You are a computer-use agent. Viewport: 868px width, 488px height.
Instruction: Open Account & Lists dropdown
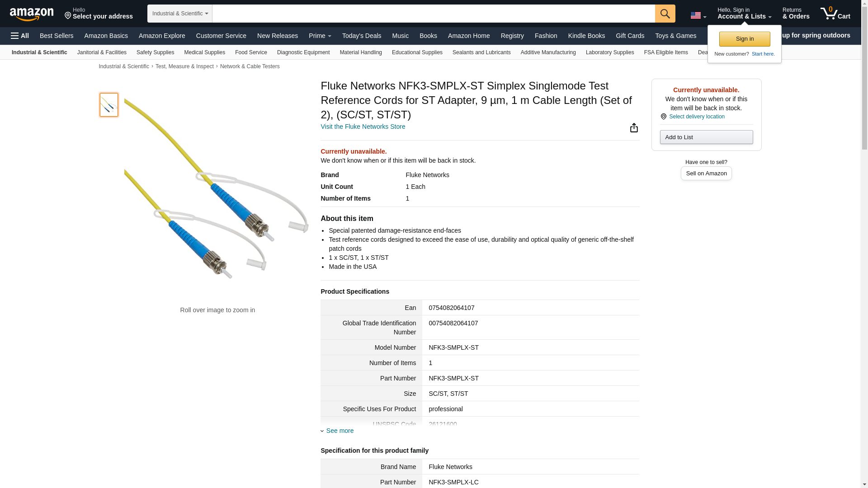744,14
